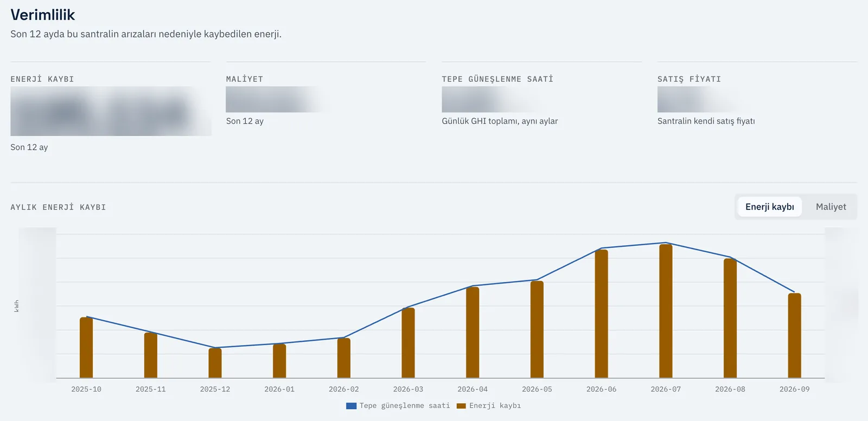Click the Verimlilik page heading

point(42,15)
